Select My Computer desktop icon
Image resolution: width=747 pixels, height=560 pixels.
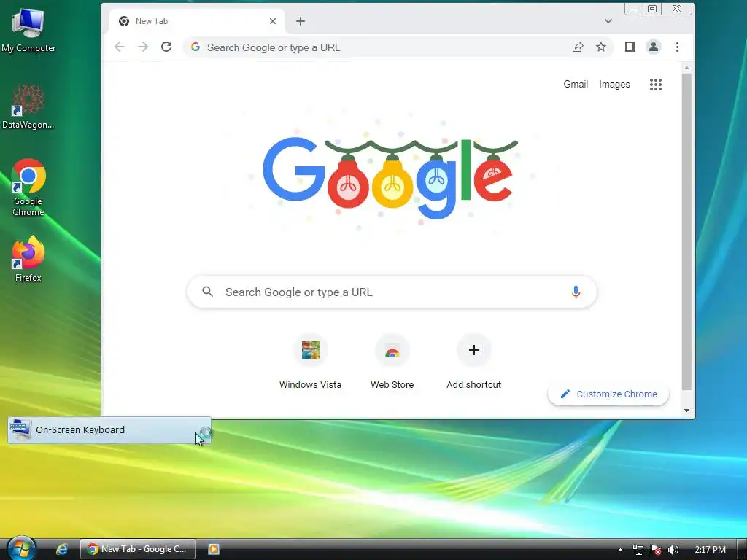28,29
